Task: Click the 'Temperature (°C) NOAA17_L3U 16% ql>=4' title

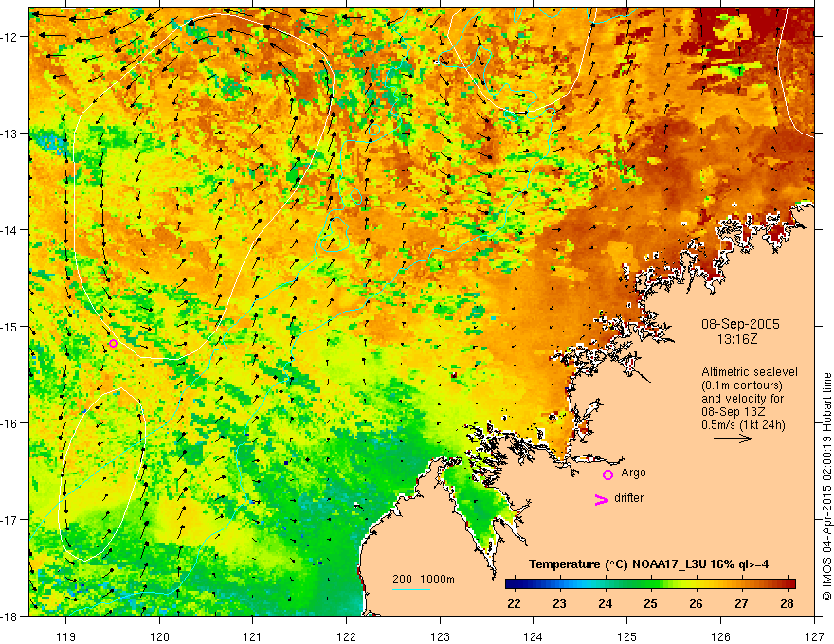Action: [648, 564]
